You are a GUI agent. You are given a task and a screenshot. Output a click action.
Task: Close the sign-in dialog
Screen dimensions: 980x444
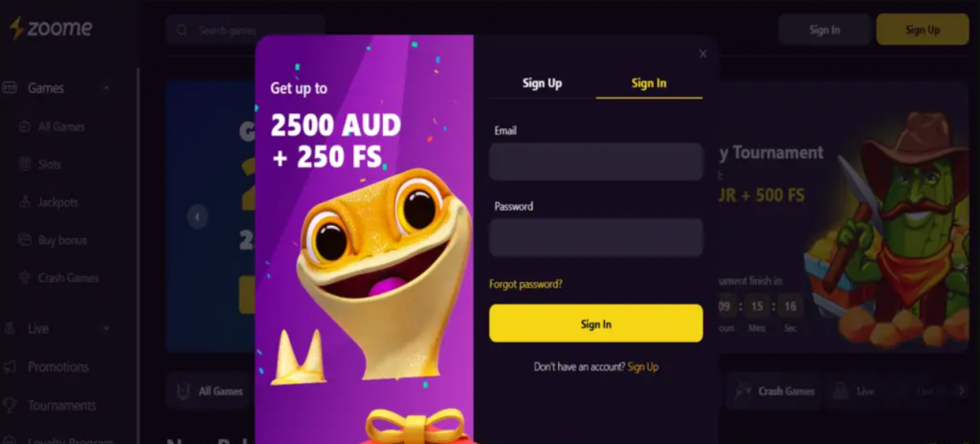click(702, 54)
